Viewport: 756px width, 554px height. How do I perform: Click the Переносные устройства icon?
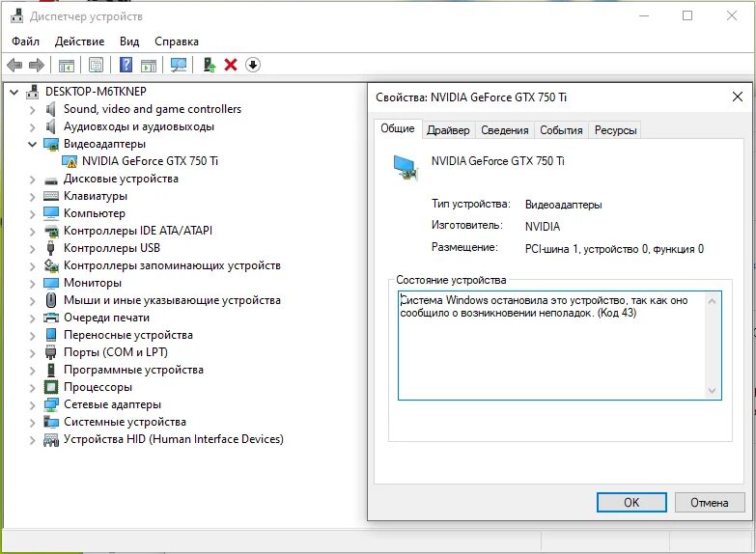coord(51,335)
